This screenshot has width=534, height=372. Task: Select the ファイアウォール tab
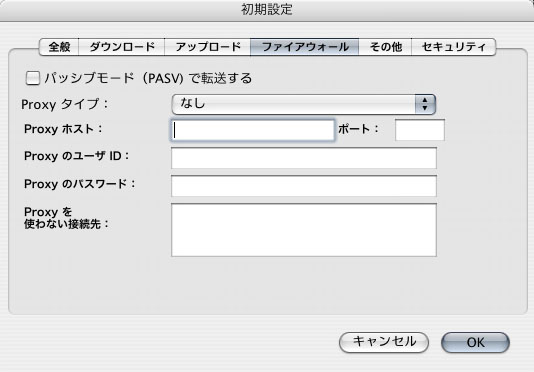point(305,47)
